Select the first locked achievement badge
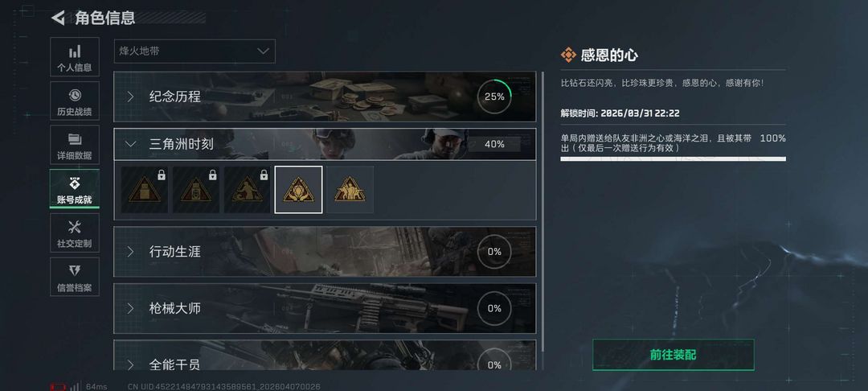868x391 pixels. point(145,189)
